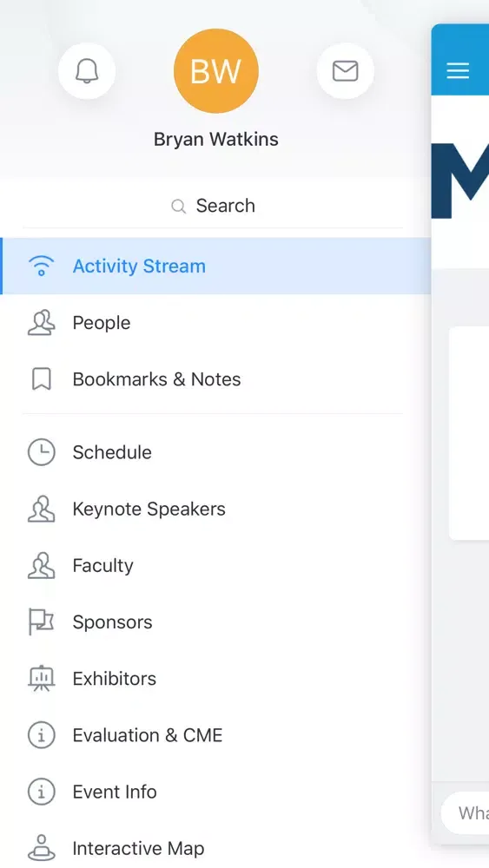Viewport: 489px width, 868px height.
Task: Open messages via the envelope icon
Action: (x=345, y=71)
